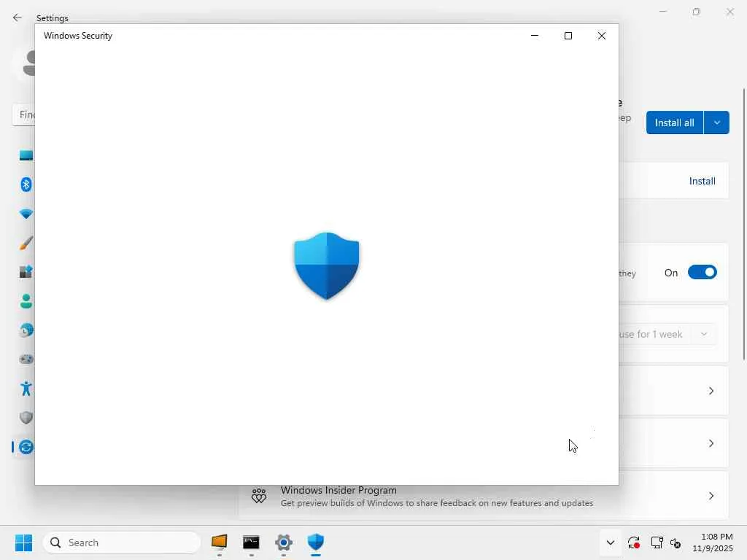The image size is (747, 560).
Task: Open the Privacy & security shield icon
Action: [26, 418]
